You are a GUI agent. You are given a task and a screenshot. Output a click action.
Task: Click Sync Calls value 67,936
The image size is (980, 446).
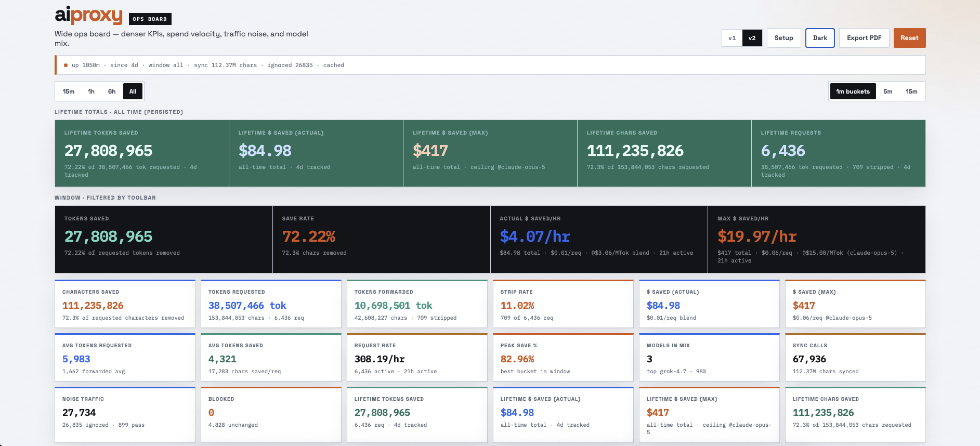(x=809, y=359)
